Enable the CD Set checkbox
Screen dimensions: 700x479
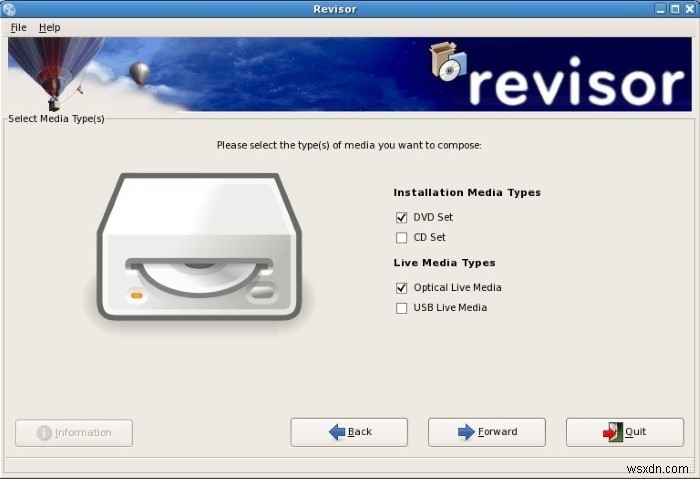pos(401,237)
